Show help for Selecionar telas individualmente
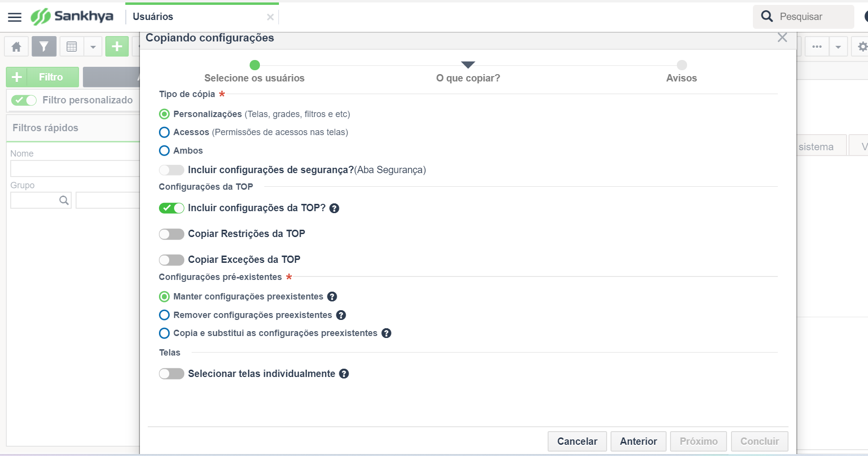 344,374
